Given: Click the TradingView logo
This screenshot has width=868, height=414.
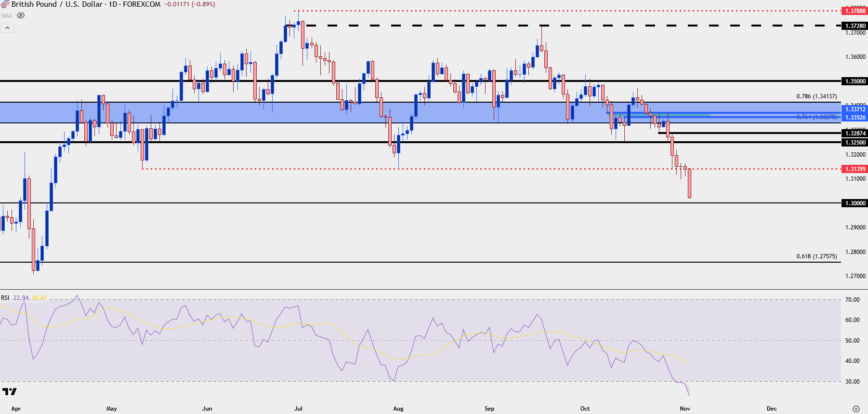Looking at the screenshot, I should click(x=9, y=391).
